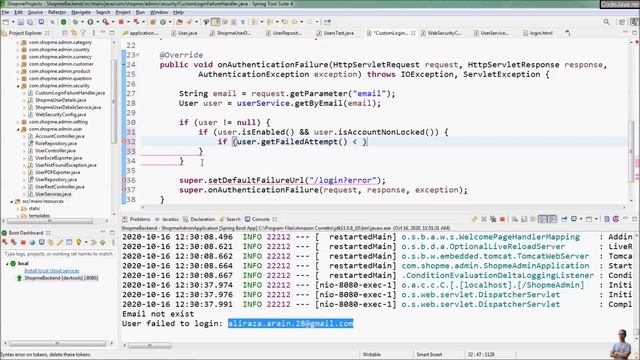Click the editor horizontal scrollbar
Viewport: 640px width, 360px height.
tap(384, 208)
